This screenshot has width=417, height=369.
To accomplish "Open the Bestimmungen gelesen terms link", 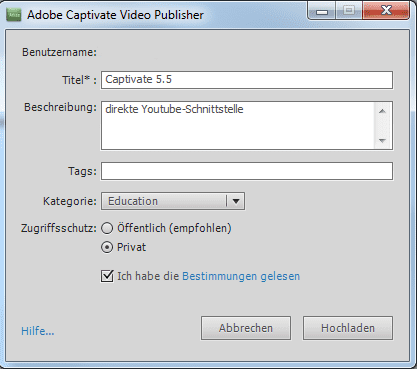I will 241,276.
